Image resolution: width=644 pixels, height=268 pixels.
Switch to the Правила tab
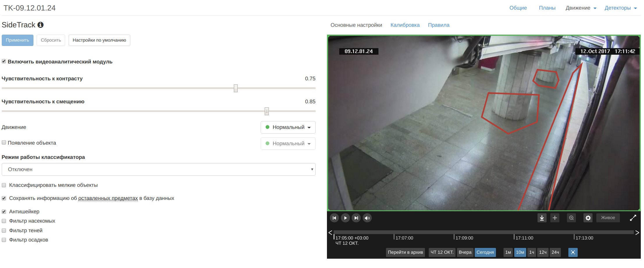(439, 25)
